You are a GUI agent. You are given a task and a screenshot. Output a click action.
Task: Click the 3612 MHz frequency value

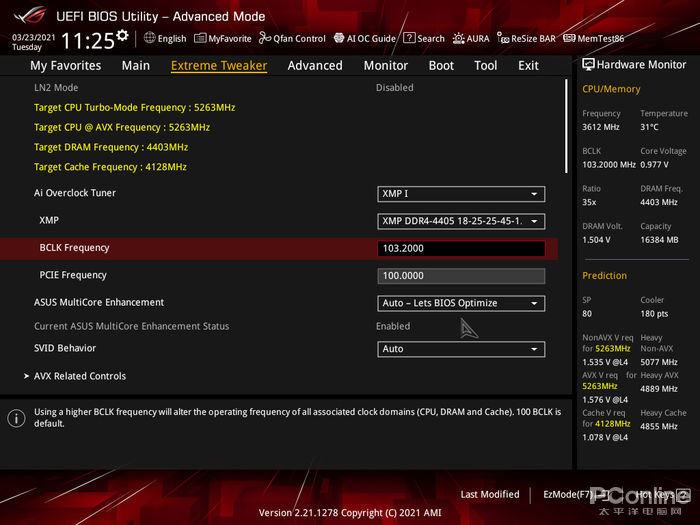[601, 127]
